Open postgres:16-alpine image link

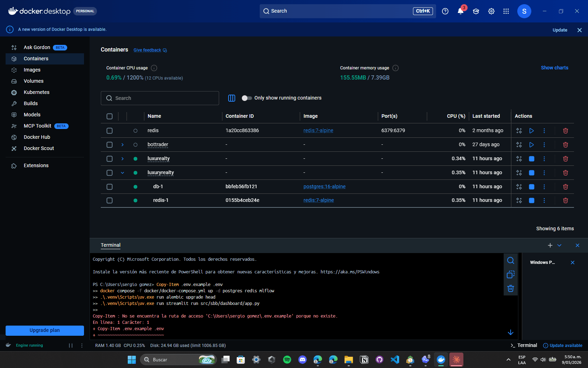click(x=324, y=186)
